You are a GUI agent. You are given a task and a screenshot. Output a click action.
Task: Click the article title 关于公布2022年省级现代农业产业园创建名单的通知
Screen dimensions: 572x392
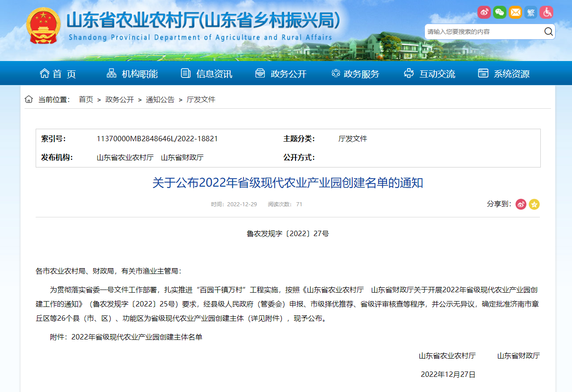288,183
